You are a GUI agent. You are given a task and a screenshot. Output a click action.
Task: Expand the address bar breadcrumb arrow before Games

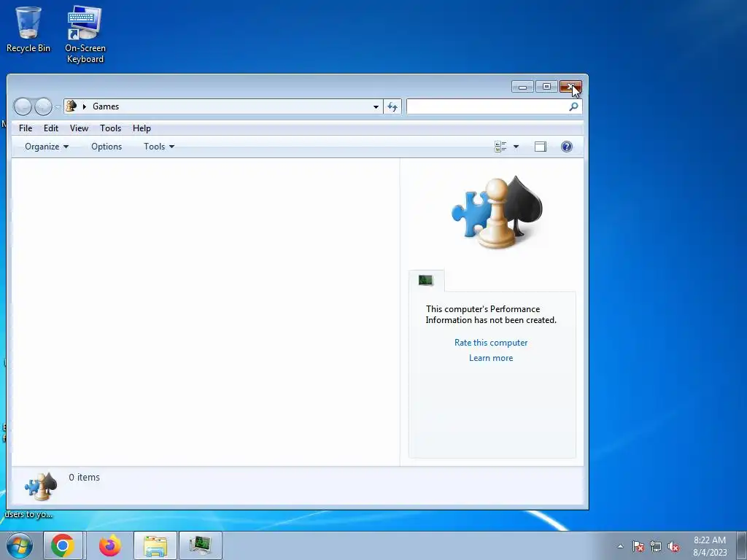[x=85, y=106]
